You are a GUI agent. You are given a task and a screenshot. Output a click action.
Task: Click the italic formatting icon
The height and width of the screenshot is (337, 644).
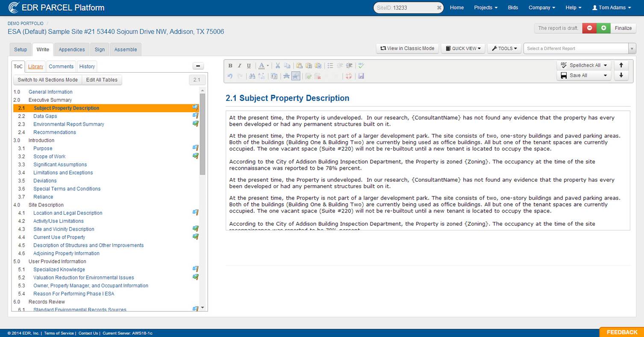[x=239, y=66]
